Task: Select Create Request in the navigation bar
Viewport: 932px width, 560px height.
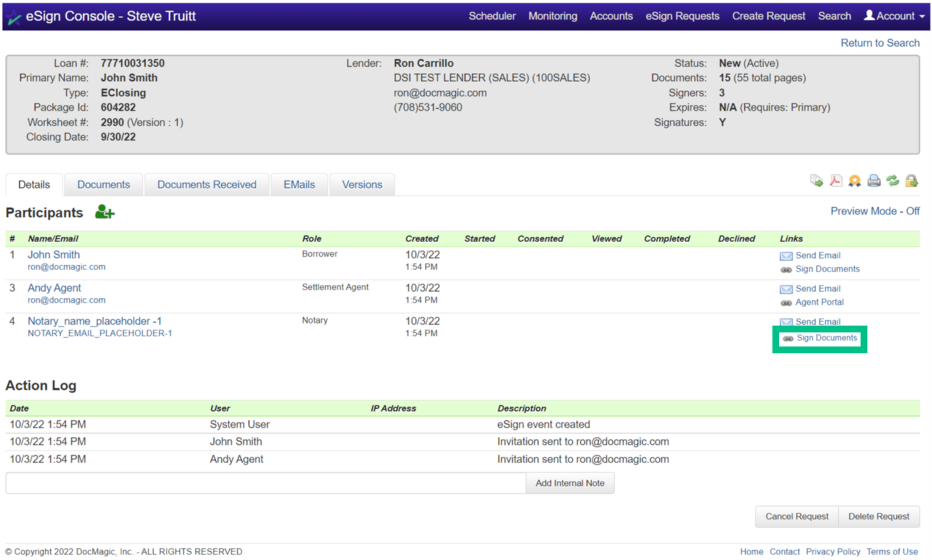Action: tap(768, 16)
